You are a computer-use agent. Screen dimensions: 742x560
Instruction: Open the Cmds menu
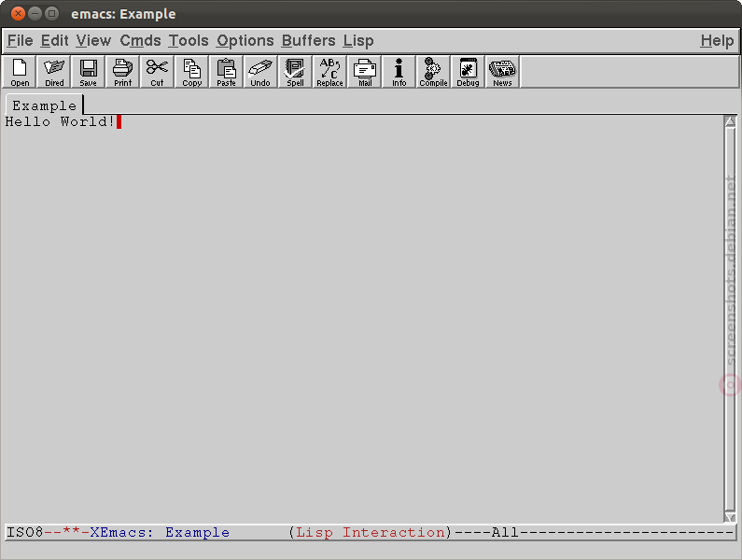[x=140, y=41]
